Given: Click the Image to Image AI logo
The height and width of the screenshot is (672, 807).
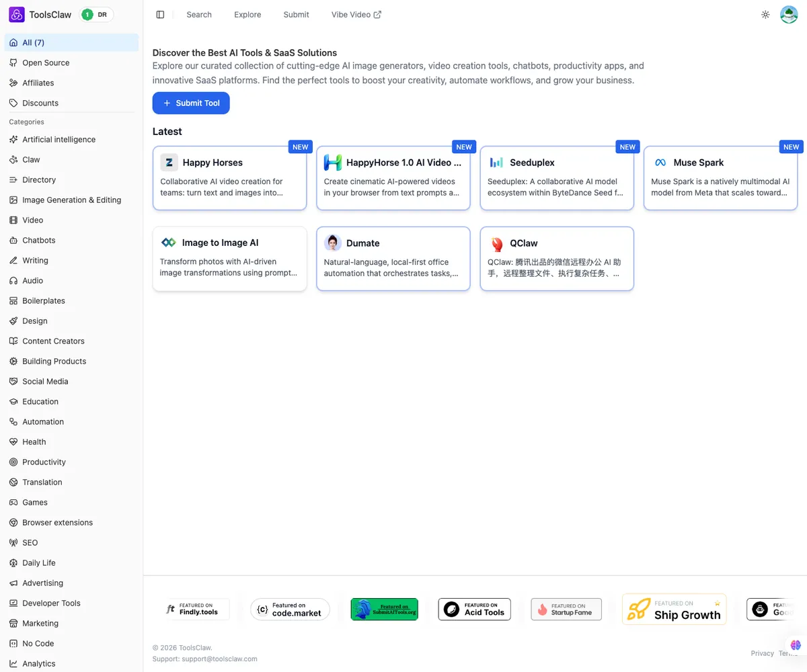Looking at the screenshot, I should [x=168, y=243].
